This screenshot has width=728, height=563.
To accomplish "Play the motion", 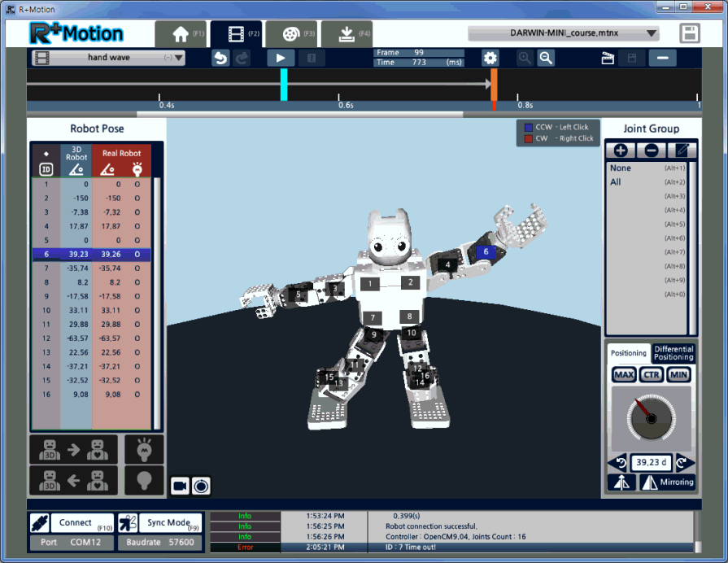I will coord(281,58).
